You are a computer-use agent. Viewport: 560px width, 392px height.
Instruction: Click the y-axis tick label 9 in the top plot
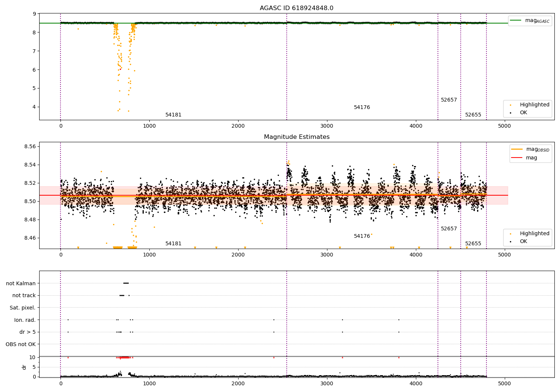[34, 14]
